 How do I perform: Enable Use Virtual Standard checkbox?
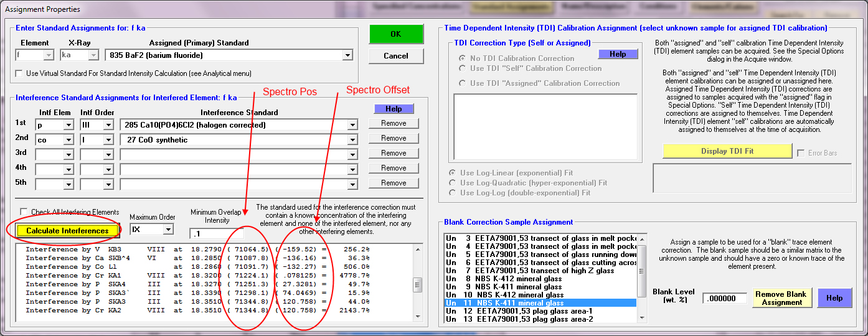coord(19,73)
